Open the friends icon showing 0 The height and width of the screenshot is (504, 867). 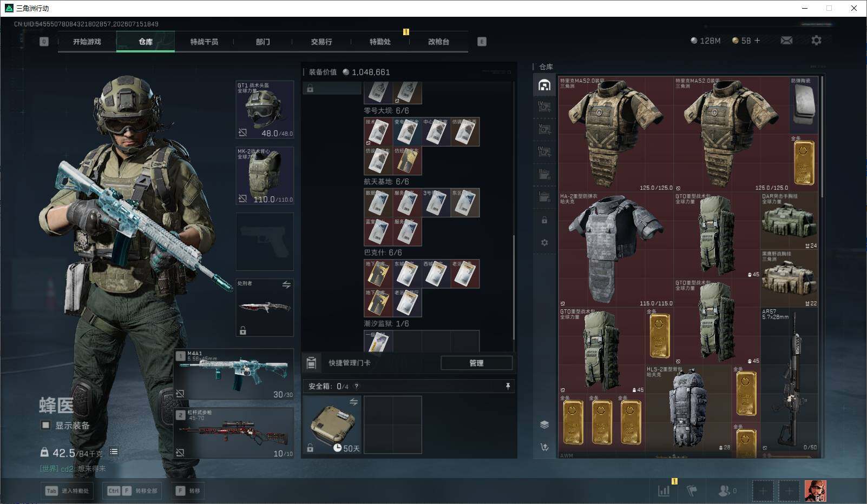pos(727,490)
